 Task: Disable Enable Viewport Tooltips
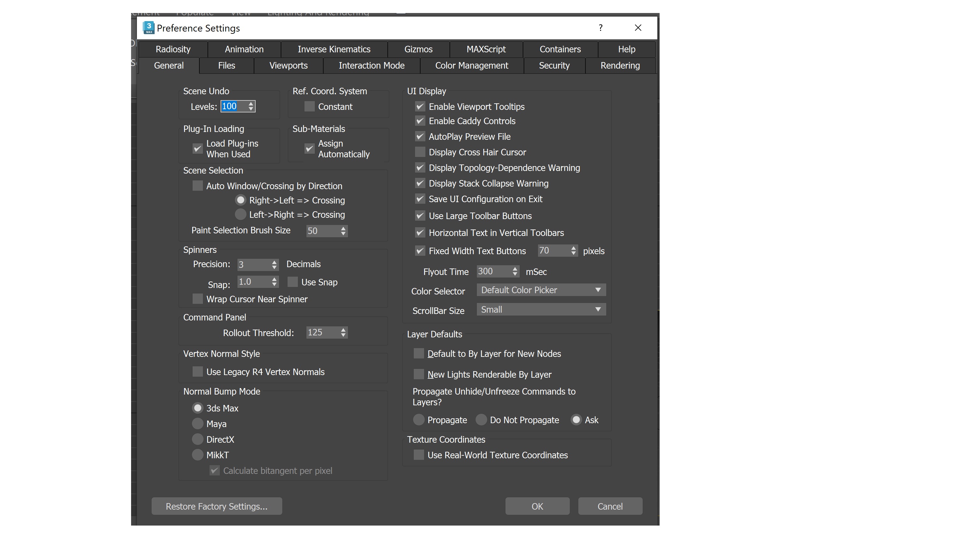pos(420,107)
